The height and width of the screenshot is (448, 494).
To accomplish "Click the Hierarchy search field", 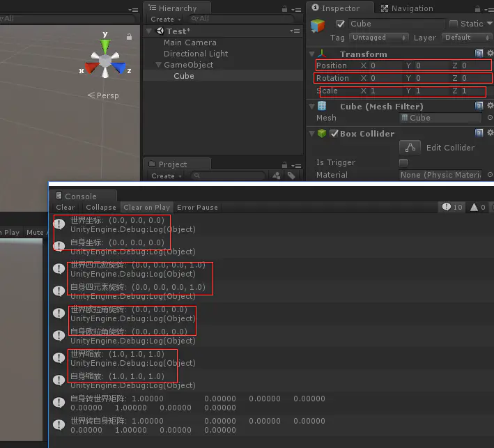I will coord(241,19).
